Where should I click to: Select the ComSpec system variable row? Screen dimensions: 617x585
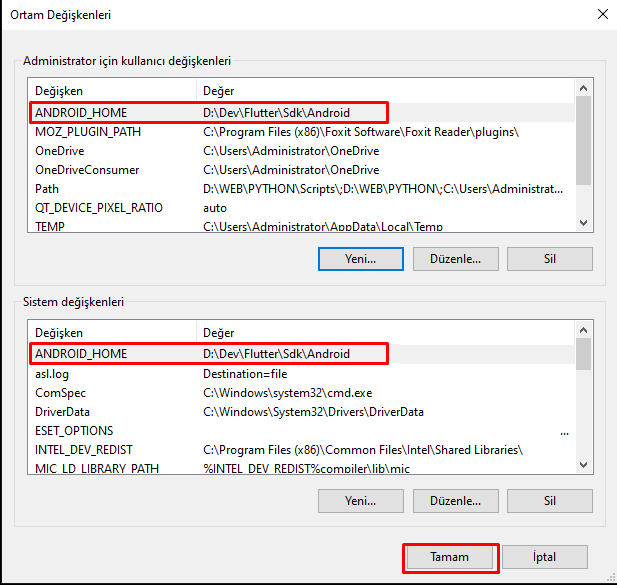[x=61, y=392]
